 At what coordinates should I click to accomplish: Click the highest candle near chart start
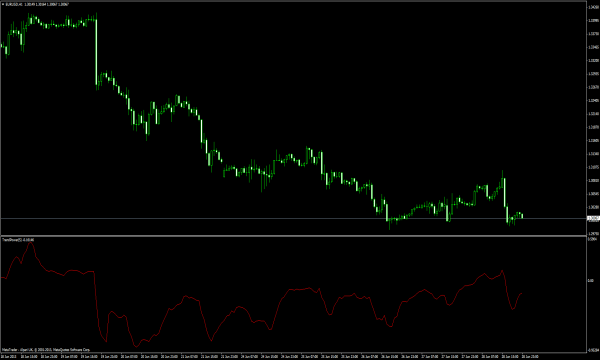[x=29, y=19]
